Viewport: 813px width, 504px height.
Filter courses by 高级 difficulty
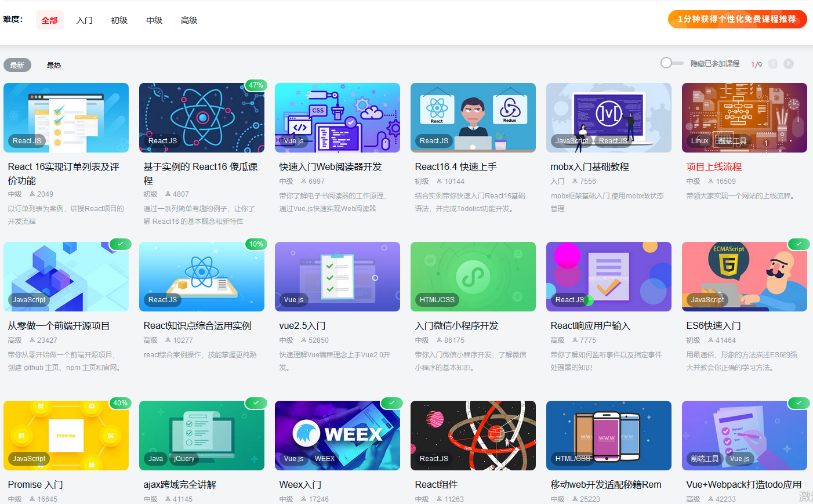(188, 20)
